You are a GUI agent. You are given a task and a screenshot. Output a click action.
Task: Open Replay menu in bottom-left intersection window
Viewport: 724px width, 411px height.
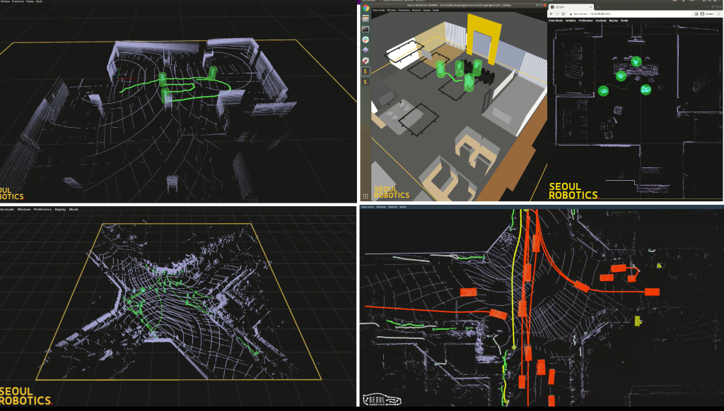click(x=60, y=209)
